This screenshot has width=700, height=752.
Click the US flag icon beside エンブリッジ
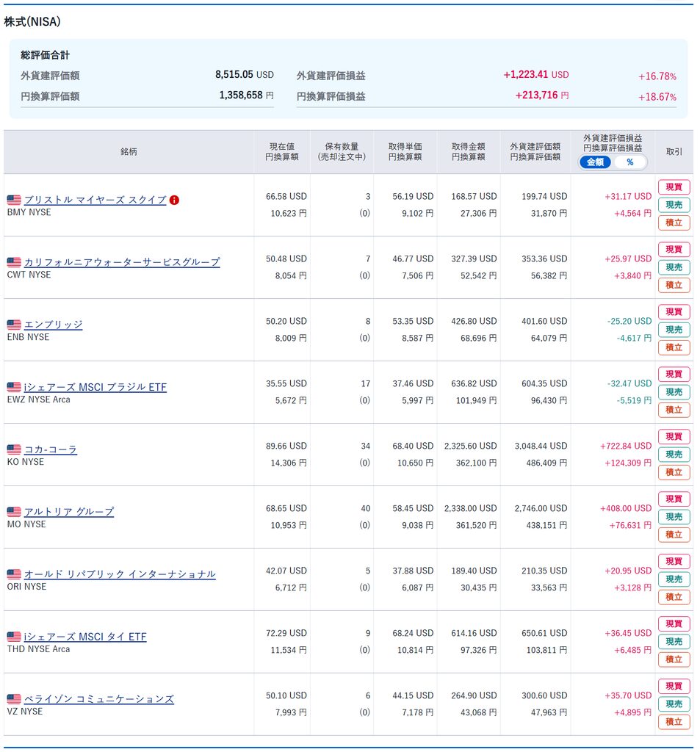[x=14, y=325]
